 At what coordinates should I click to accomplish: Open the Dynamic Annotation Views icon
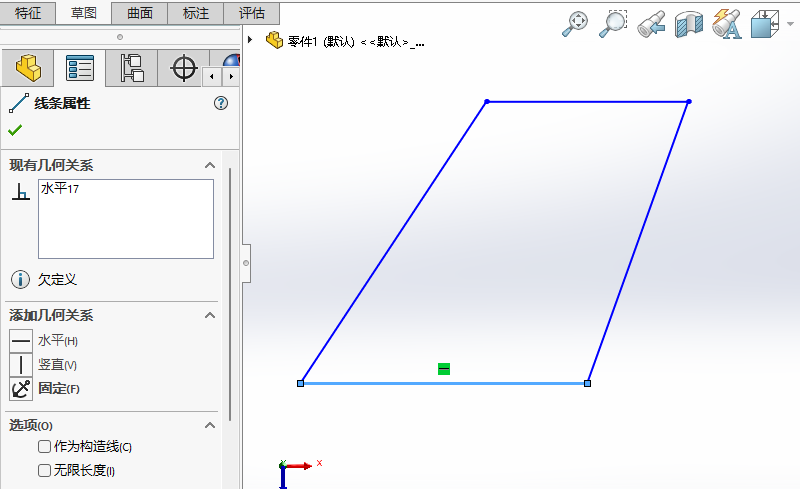coord(727,24)
